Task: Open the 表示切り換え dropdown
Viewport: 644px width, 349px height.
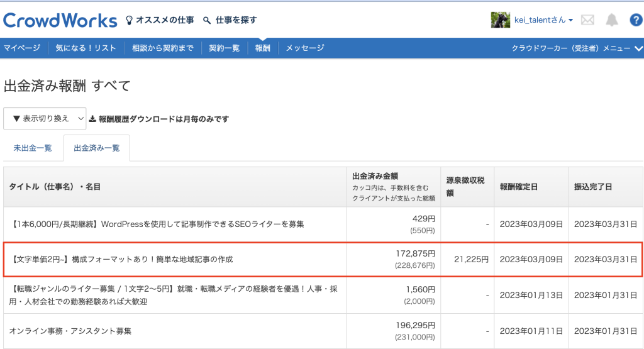Action: 45,118
